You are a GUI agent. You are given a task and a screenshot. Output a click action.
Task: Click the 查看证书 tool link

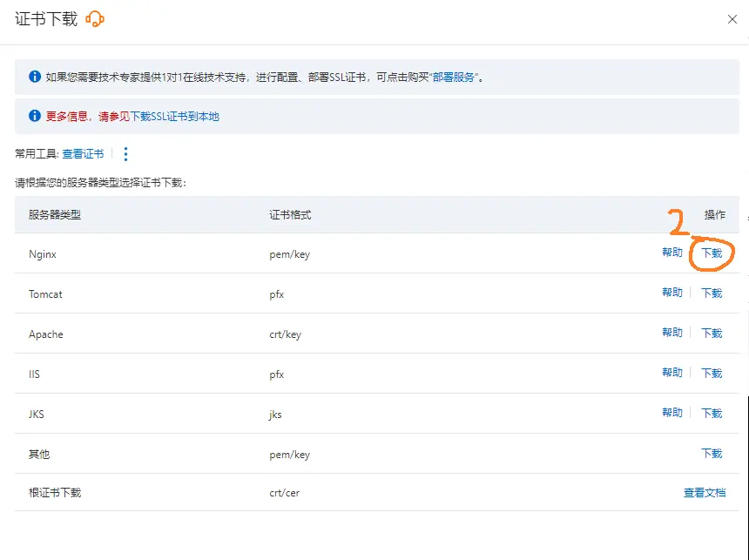coord(83,154)
